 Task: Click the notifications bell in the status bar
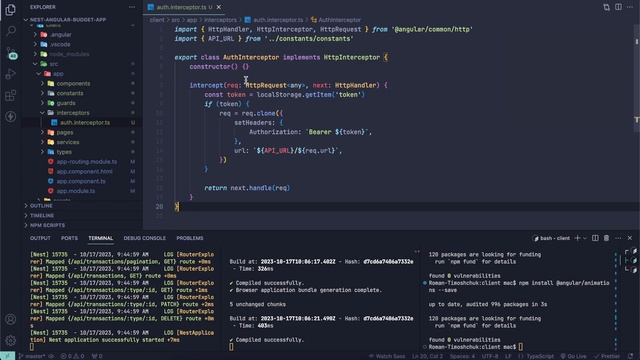pos(631,356)
